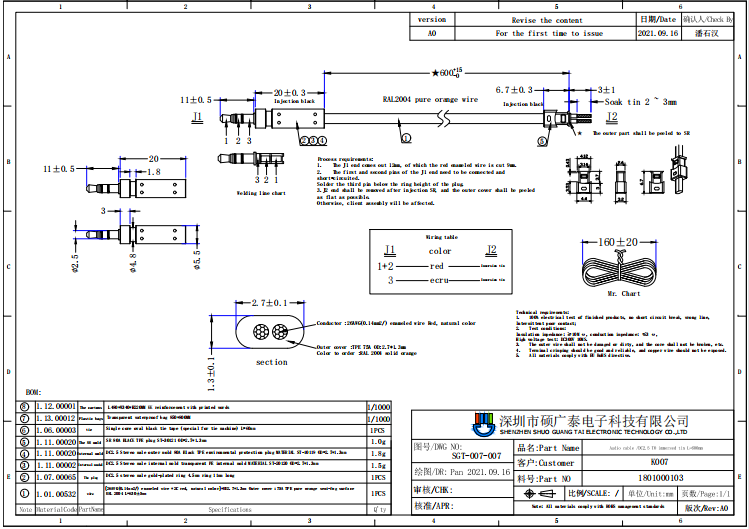The width and height of the screenshot is (749, 529).
Task: Click '绘图/DR: Pan 2021.09.16' field
Action: pos(462,472)
